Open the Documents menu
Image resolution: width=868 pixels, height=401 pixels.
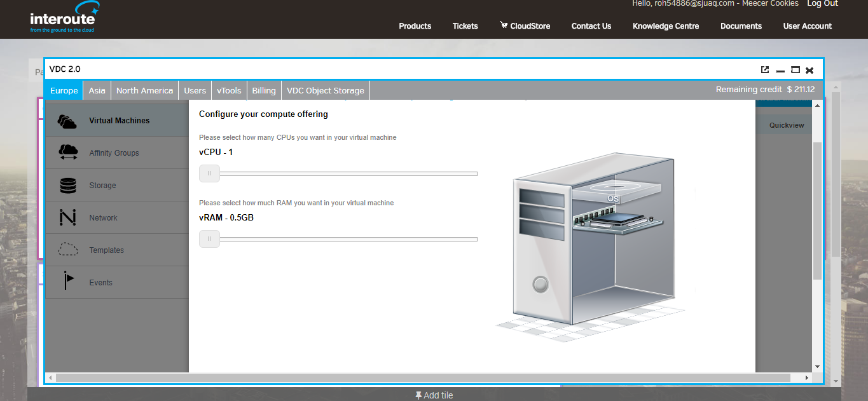click(741, 26)
